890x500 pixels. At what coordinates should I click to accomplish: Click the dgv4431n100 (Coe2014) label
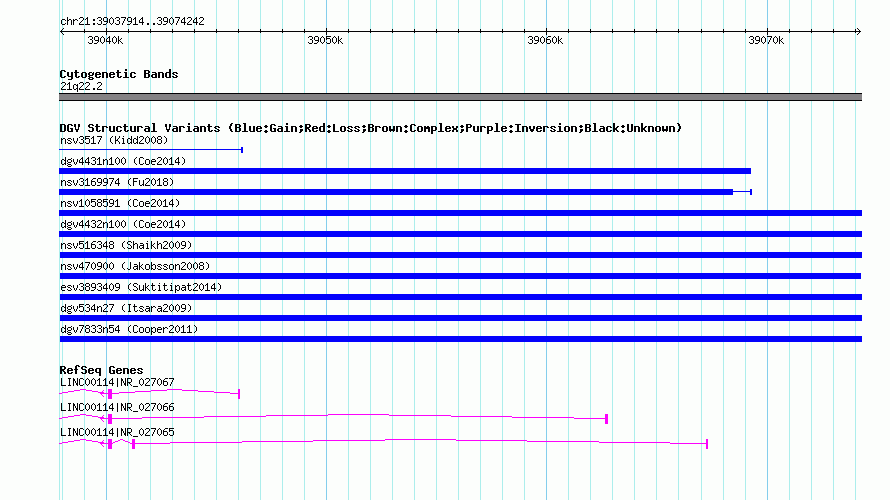123,161
